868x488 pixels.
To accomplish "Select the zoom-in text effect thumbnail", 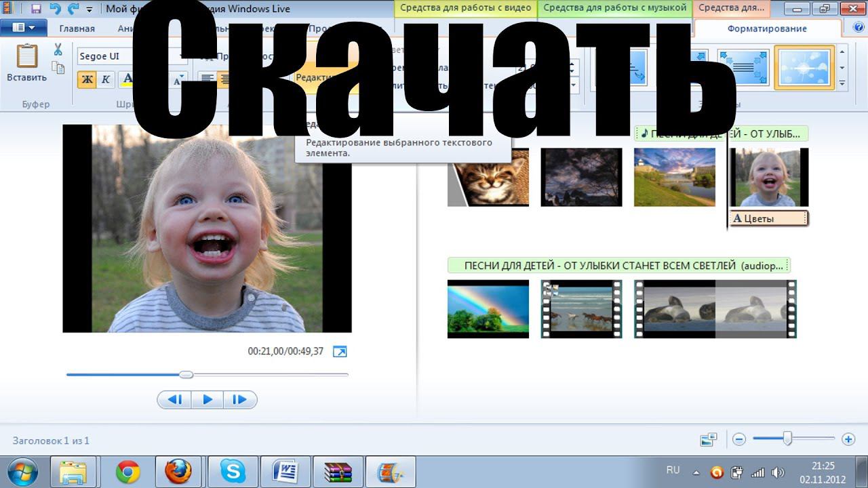I will (x=744, y=67).
